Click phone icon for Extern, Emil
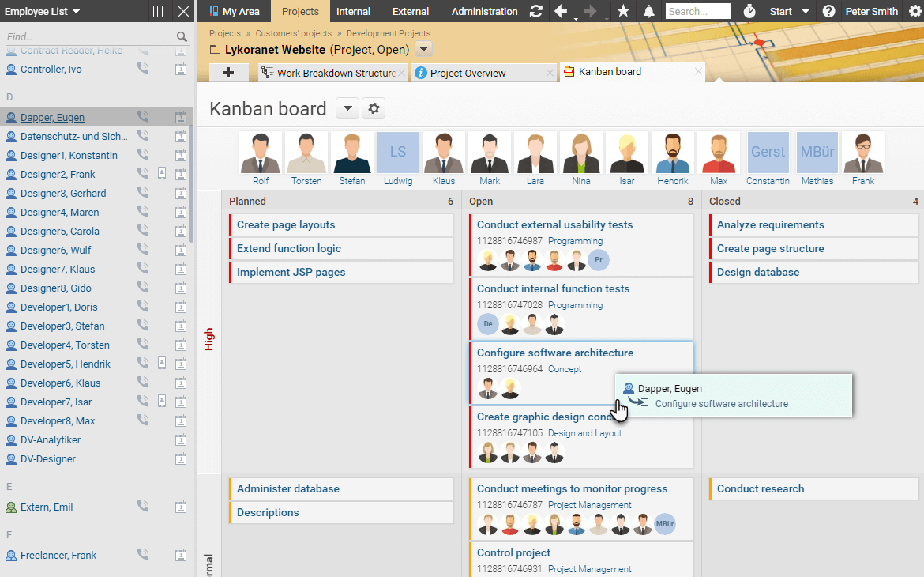The width and height of the screenshot is (924, 577). click(x=143, y=506)
